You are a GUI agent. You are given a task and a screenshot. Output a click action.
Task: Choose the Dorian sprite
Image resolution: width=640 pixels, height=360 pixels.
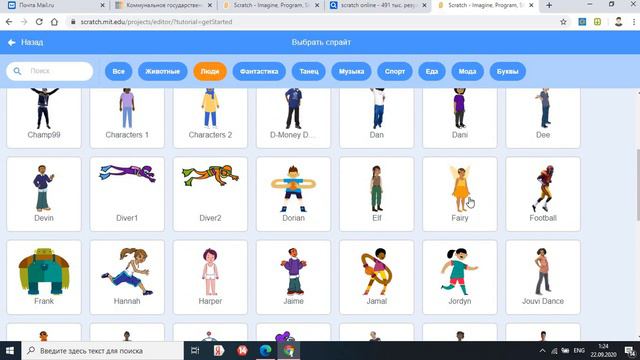pyautogui.click(x=293, y=194)
